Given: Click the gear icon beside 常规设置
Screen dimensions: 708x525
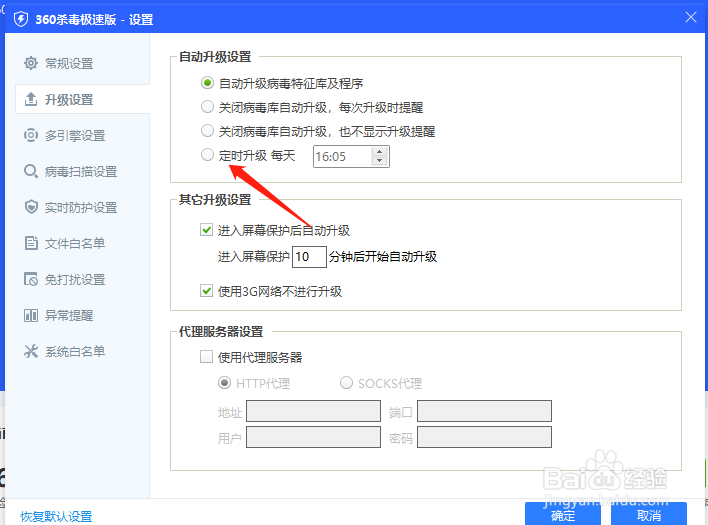Looking at the screenshot, I should (31, 63).
